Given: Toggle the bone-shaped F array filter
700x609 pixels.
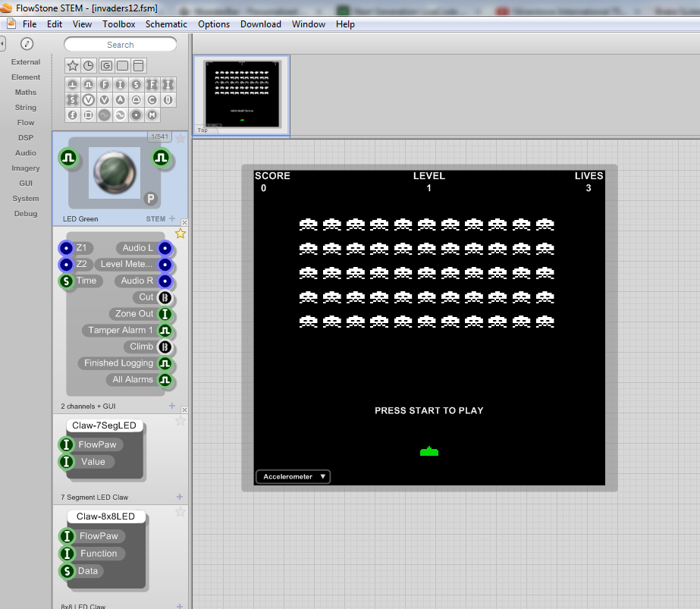Looking at the screenshot, I should (152, 84).
